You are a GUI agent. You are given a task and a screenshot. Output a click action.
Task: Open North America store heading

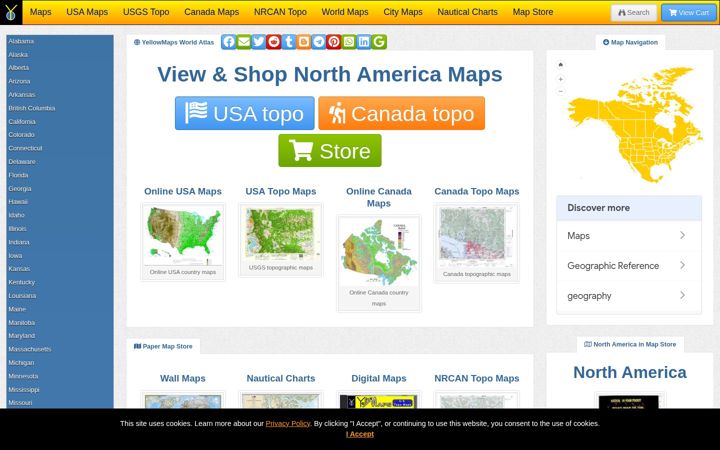click(630, 372)
